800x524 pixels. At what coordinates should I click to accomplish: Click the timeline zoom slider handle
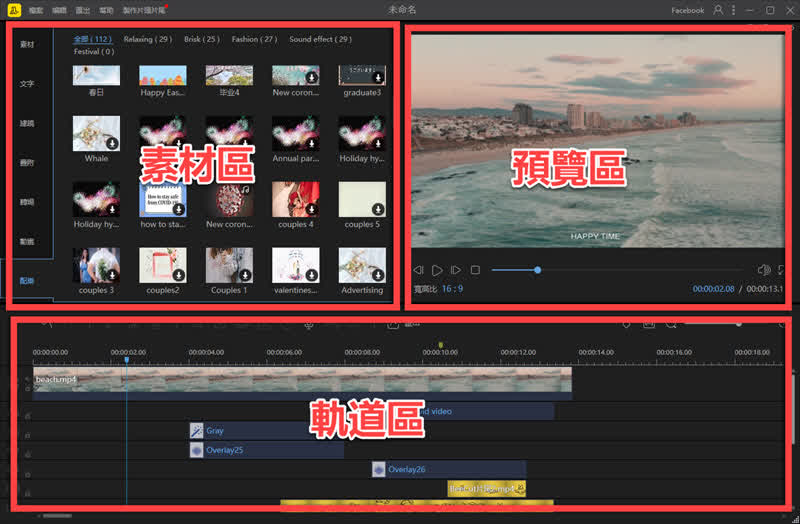click(x=738, y=323)
